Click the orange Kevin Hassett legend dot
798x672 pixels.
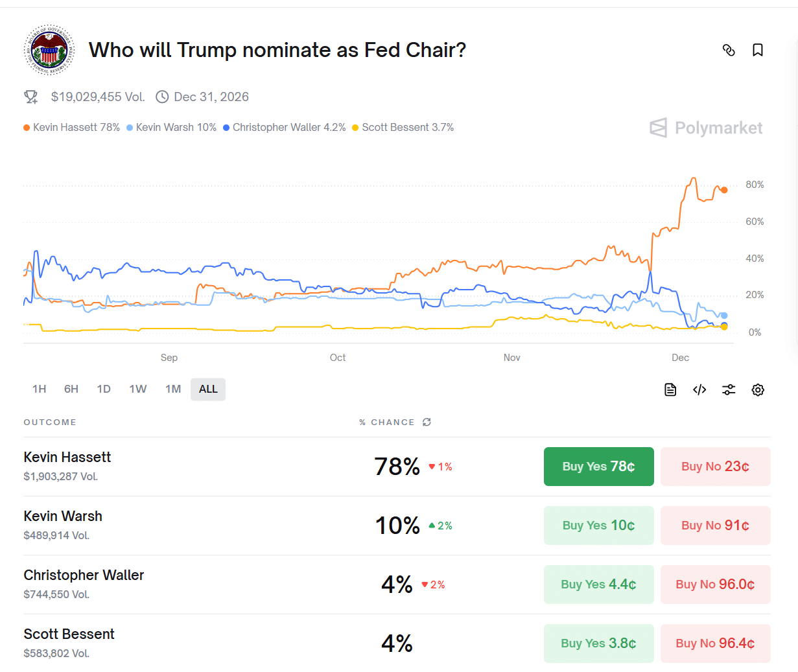point(27,128)
